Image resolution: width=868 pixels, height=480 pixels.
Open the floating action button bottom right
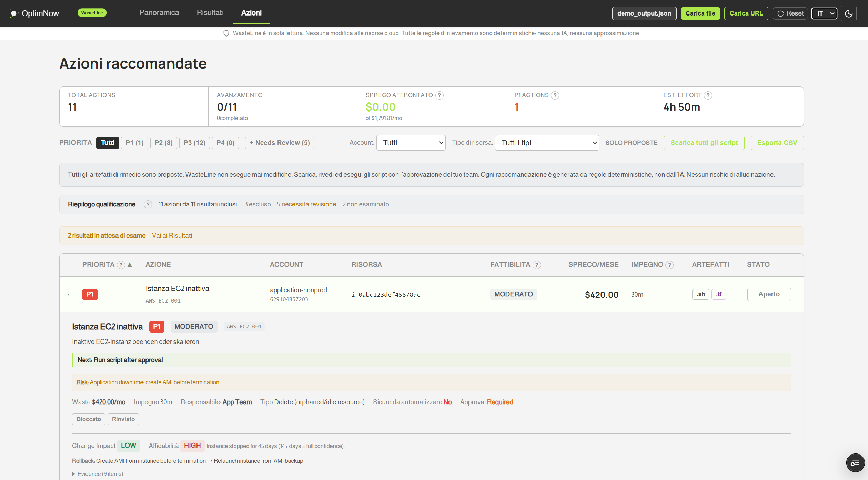(855, 462)
